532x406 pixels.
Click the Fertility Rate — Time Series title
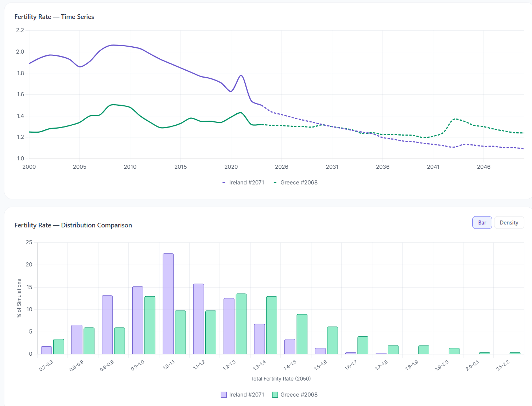tap(54, 17)
